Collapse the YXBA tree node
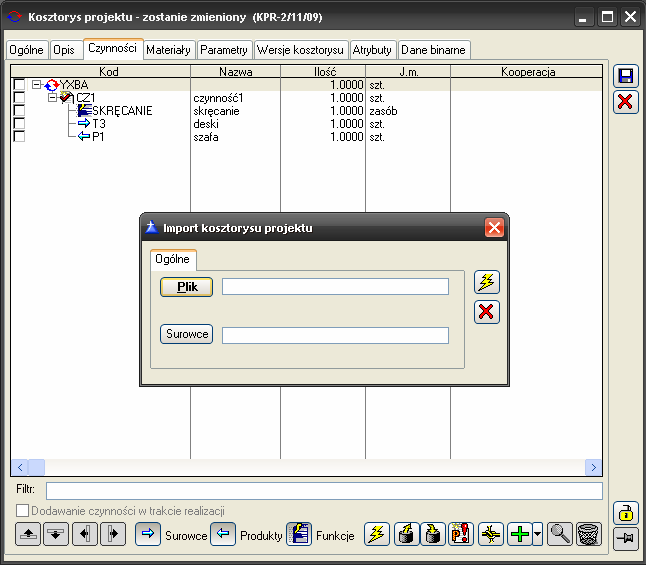 (37, 85)
